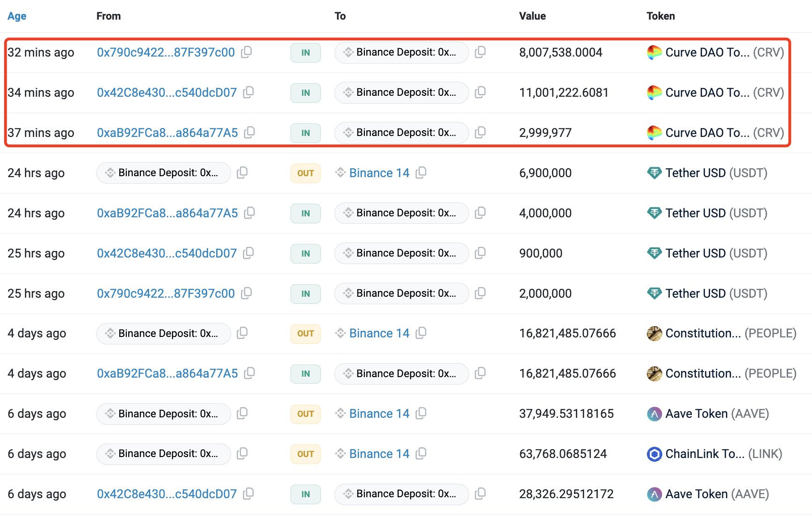Select the OUT badge in 6,900,000 row
The height and width of the screenshot is (515, 812).
point(305,173)
